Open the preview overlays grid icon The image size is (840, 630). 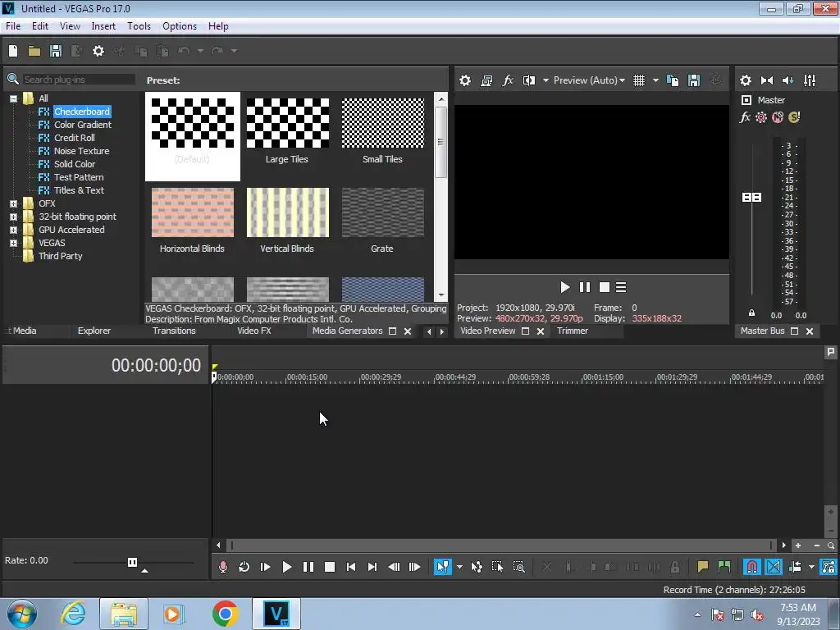pyautogui.click(x=639, y=80)
